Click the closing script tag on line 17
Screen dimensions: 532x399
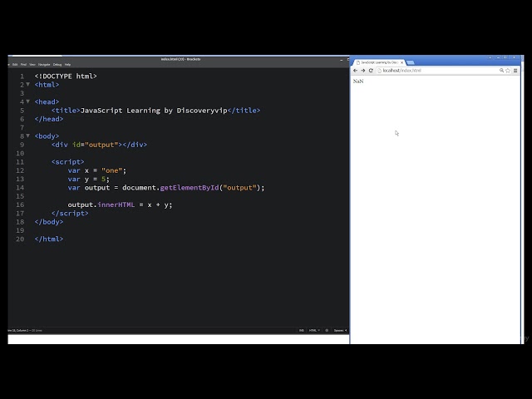point(70,213)
